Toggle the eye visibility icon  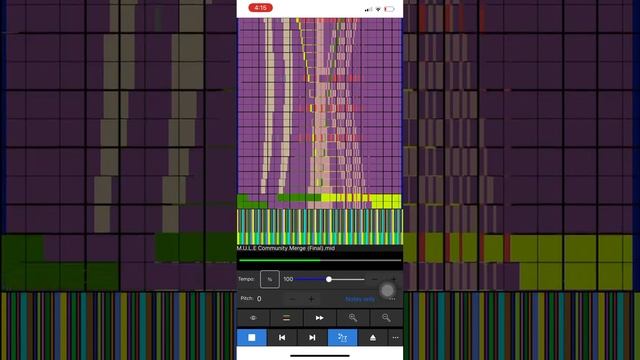pos(253,318)
